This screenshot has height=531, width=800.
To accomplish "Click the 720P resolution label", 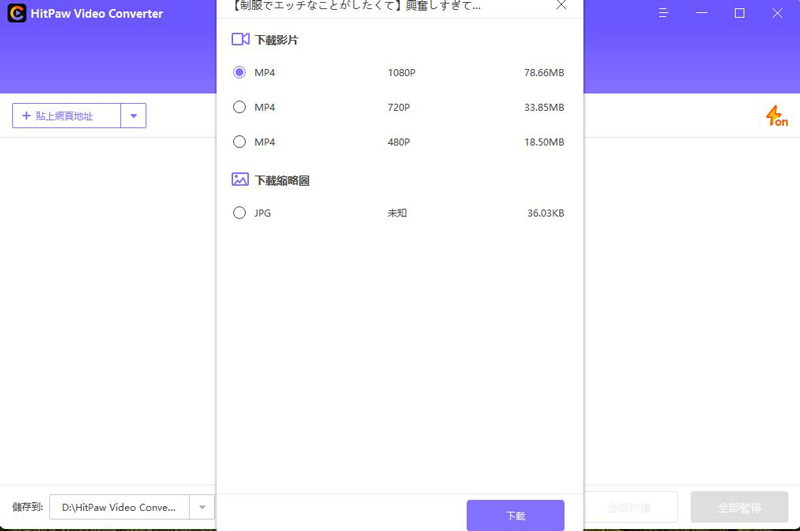I will point(398,107).
